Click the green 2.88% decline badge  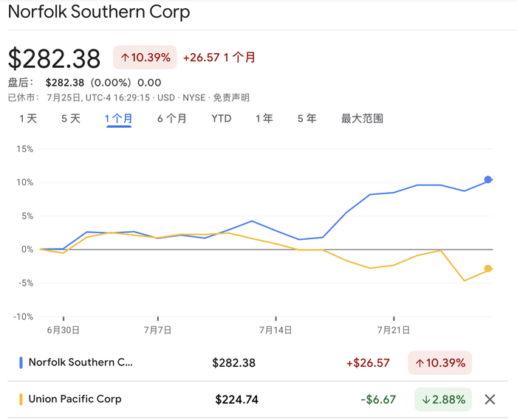443,399
